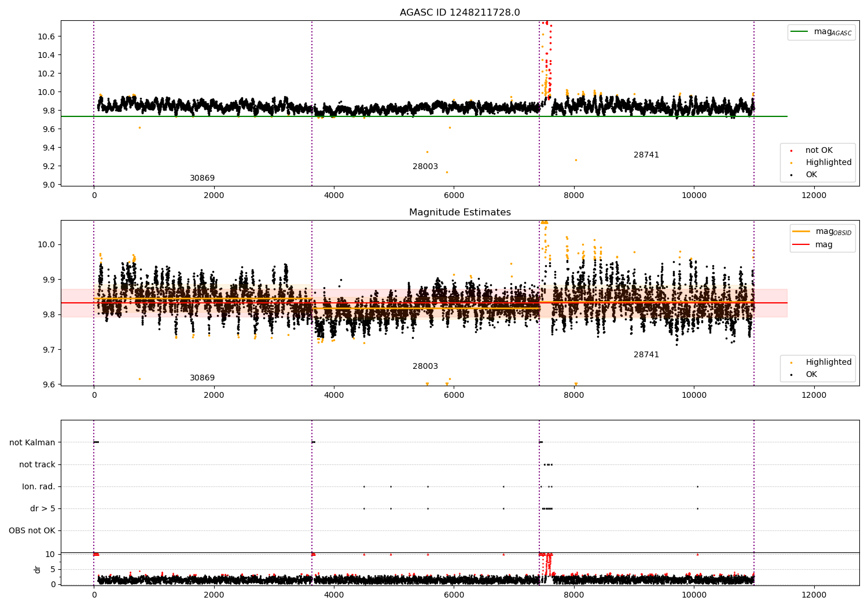This screenshot has height=608, width=868.
Task: Select the 'Magnitude Estimates' plot title
Action: pyautogui.click(x=459, y=213)
